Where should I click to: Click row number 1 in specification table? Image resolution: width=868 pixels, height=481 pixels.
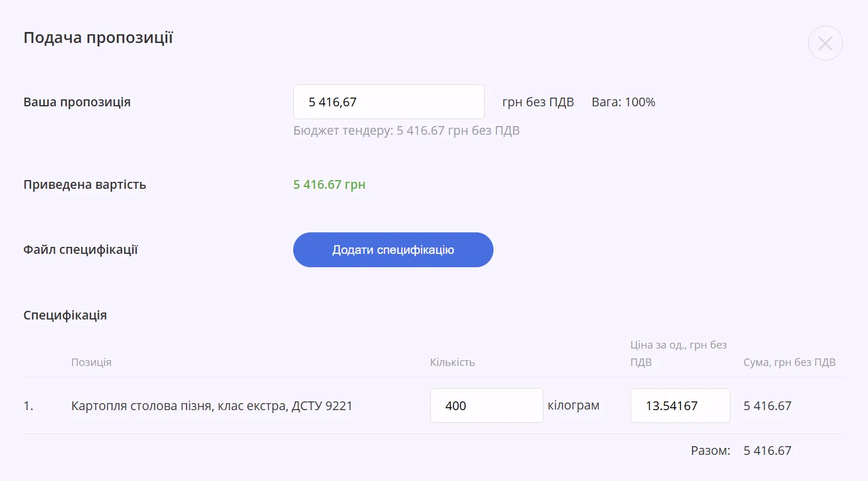pyautogui.click(x=28, y=406)
